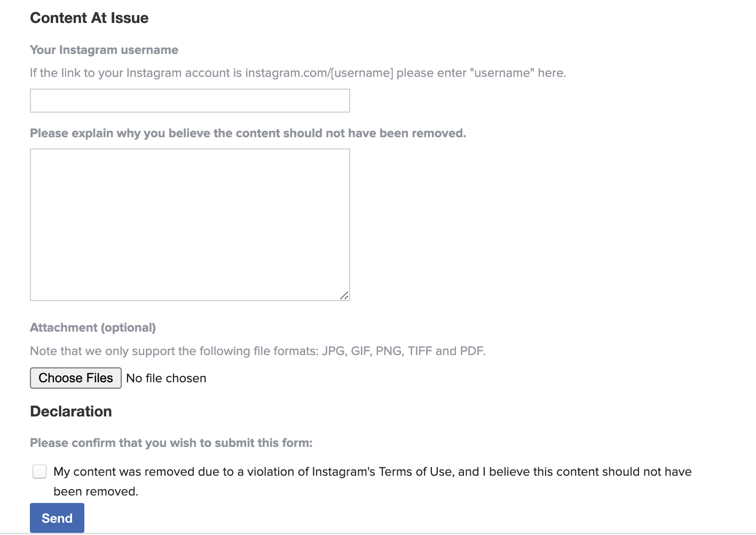
Task: Click the Instagram username input field
Action: (x=190, y=101)
